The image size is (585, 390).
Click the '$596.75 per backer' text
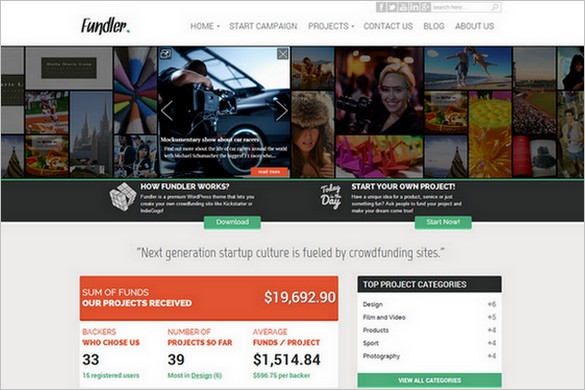click(x=281, y=375)
